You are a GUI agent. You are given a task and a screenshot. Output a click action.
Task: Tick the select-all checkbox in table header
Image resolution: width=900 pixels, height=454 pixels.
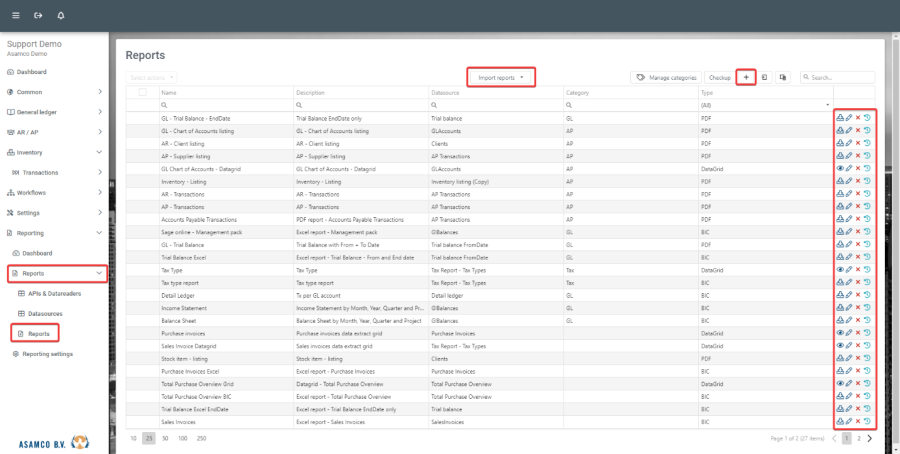pos(142,92)
